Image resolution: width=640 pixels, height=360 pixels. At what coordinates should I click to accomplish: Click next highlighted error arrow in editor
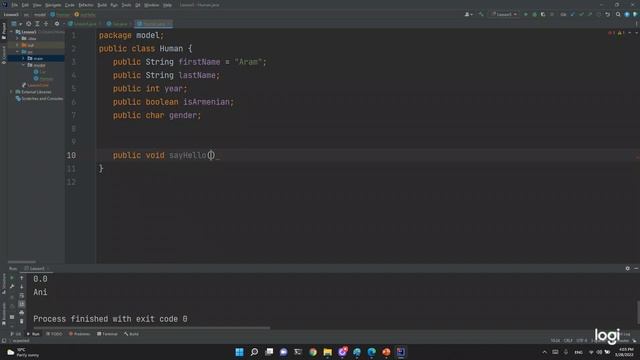click(x=636, y=33)
